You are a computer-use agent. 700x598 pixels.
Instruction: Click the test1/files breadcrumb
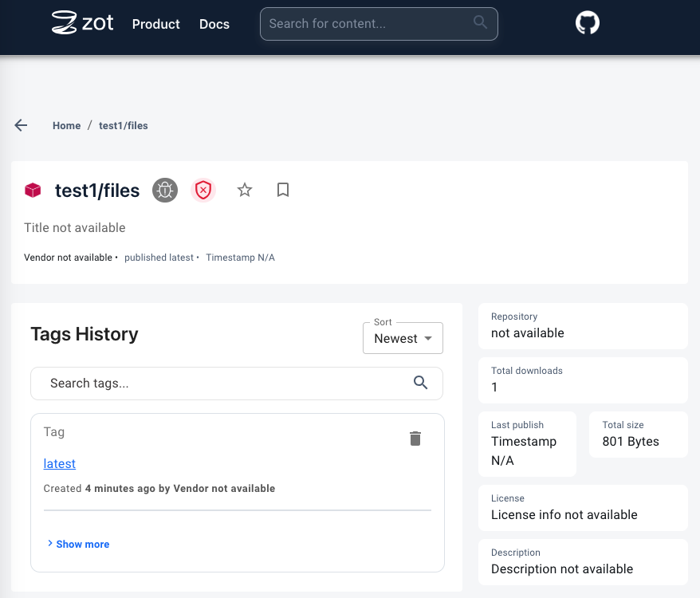tap(124, 125)
